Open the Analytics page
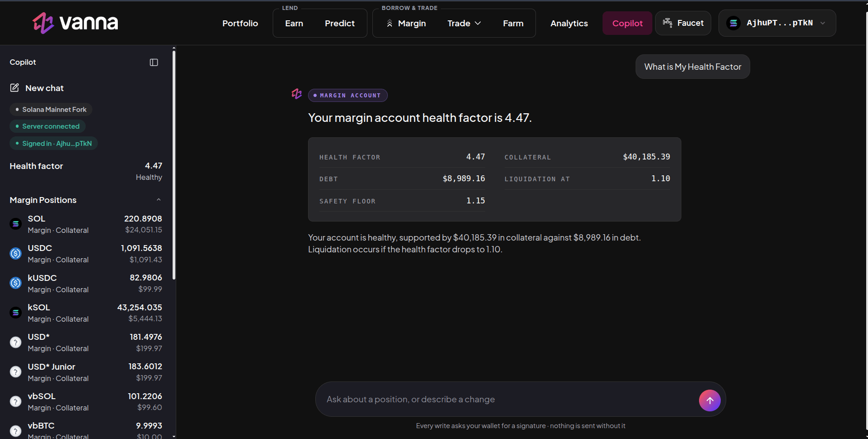Viewport: 868px width, 439px height. tap(569, 23)
